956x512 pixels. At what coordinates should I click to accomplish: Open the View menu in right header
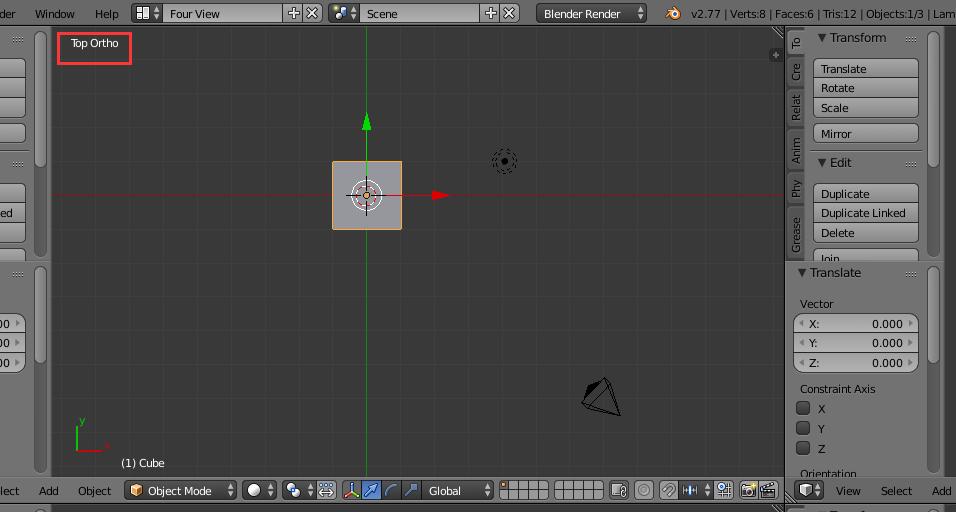click(848, 491)
